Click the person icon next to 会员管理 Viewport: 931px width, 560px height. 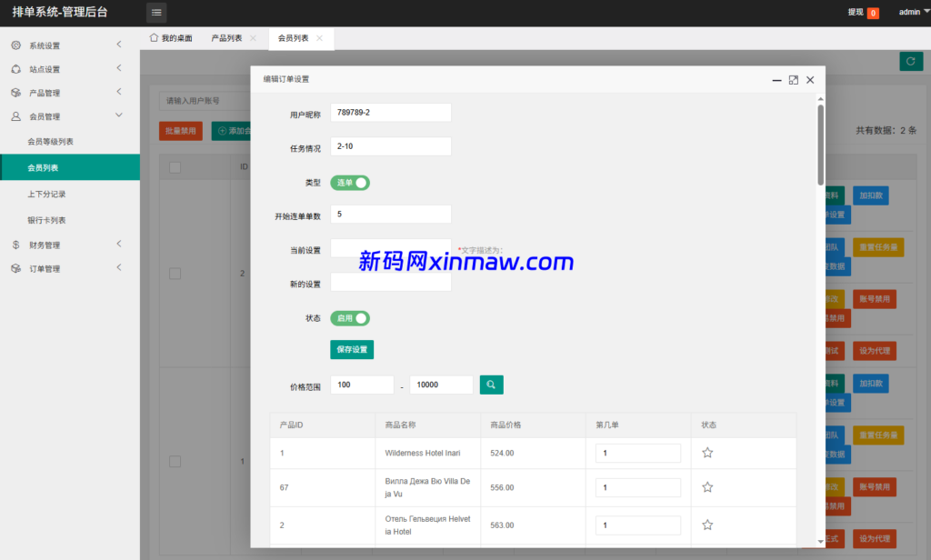coord(15,116)
